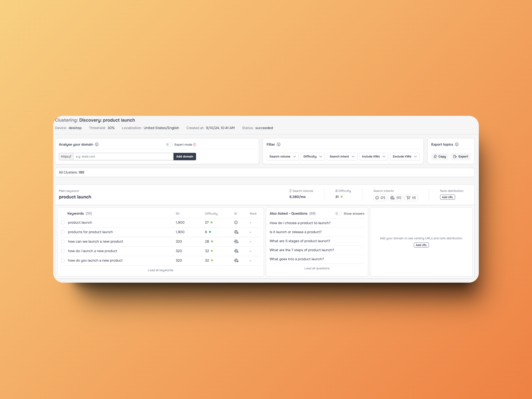Open the Search volume filter dropdown
Image resolution: width=532 pixels, height=399 pixels.
tap(282, 156)
